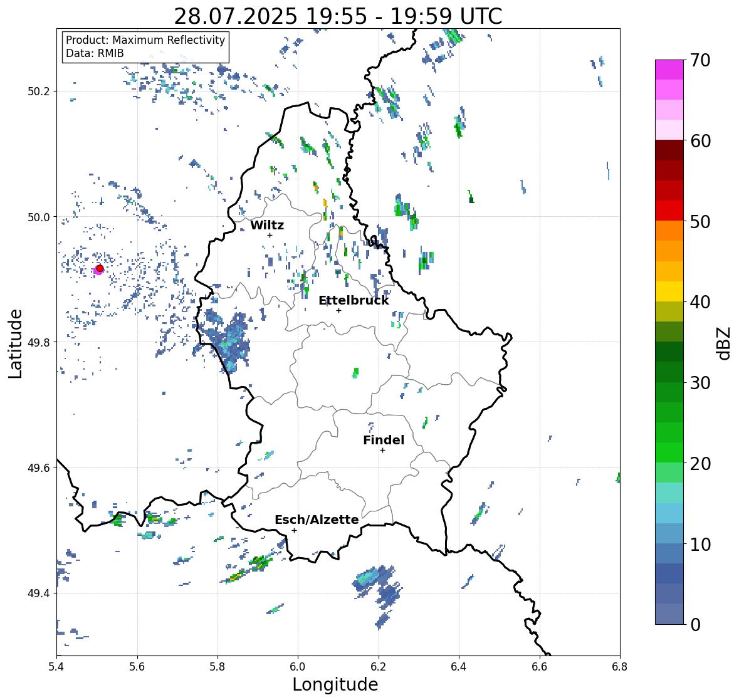Click the latitude tick label 49.4
The width and height of the screenshot is (739, 700).
click(x=39, y=593)
